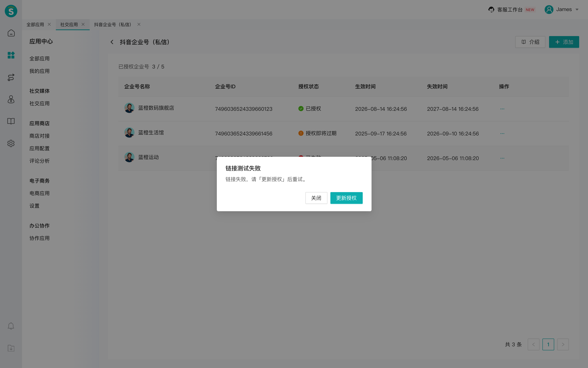Select 设置 in the sidebar menu
Viewport: 588px width, 368px height.
coord(34,206)
